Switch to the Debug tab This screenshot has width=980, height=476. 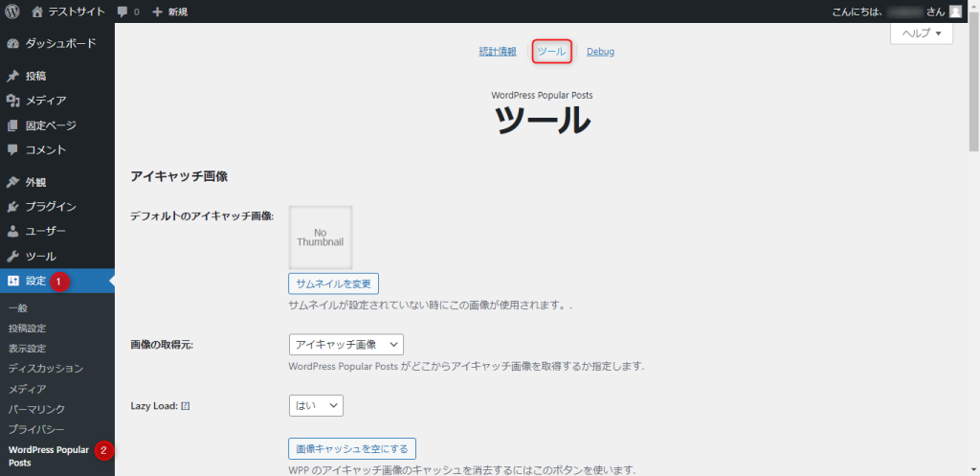click(600, 52)
